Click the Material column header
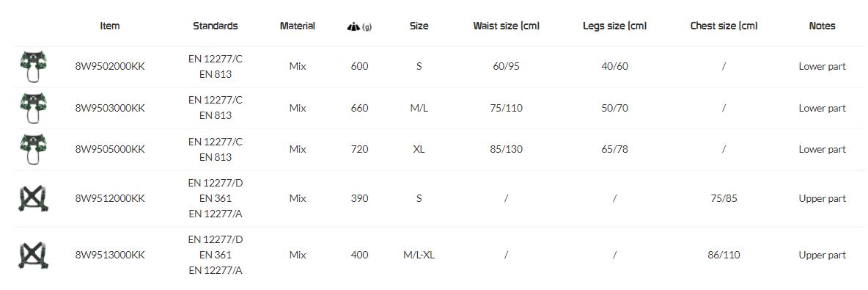The width and height of the screenshot is (868, 290). (297, 26)
